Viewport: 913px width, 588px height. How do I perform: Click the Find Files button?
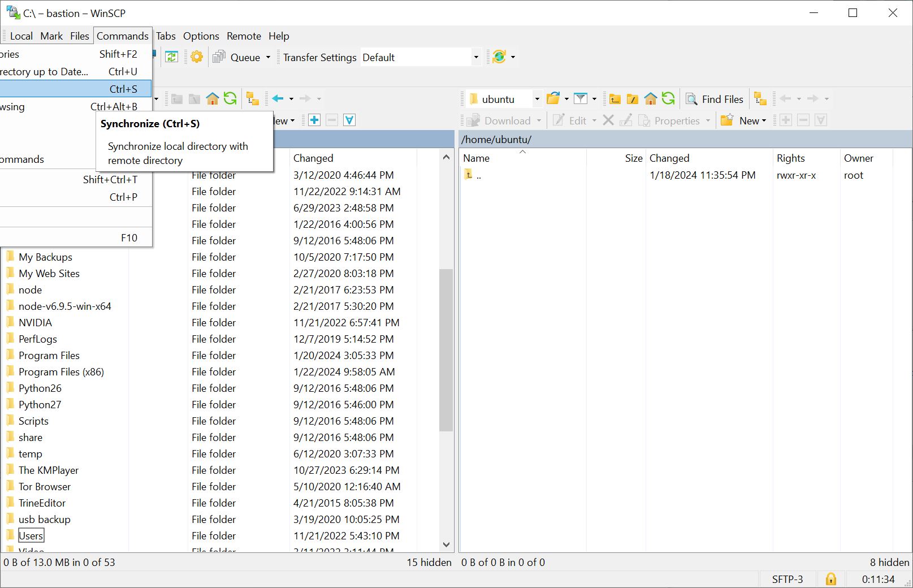(x=715, y=100)
